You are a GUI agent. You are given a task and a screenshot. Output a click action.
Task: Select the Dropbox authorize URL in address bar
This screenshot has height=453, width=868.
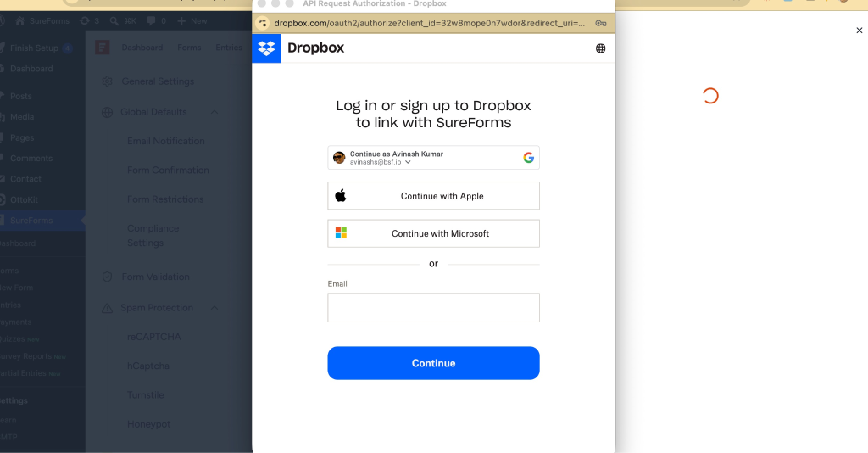pyautogui.click(x=429, y=23)
